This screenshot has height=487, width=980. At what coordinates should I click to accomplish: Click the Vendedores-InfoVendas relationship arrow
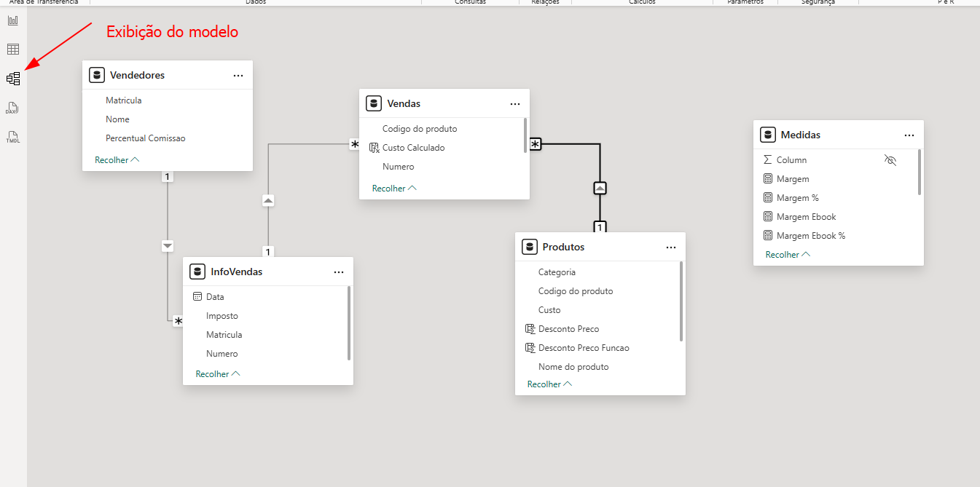click(x=168, y=246)
